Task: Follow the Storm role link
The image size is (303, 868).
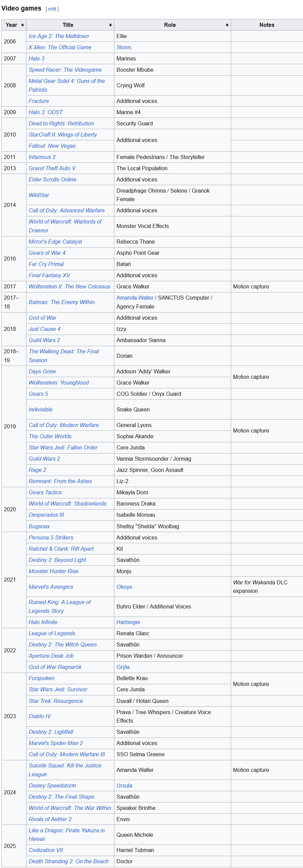Action: point(124,48)
